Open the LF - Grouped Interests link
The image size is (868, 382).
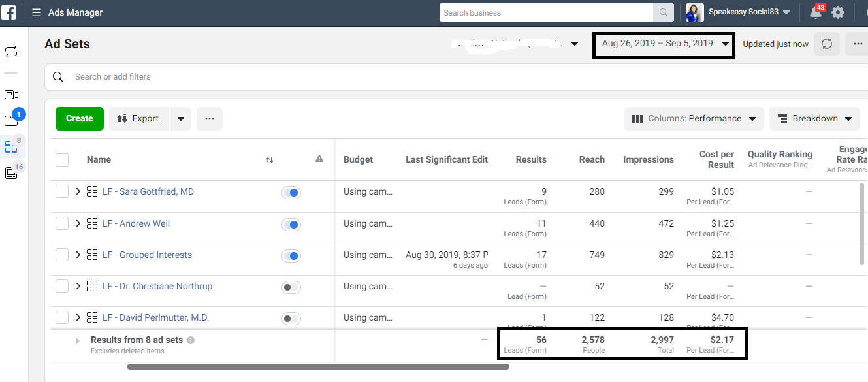point(147,255)
